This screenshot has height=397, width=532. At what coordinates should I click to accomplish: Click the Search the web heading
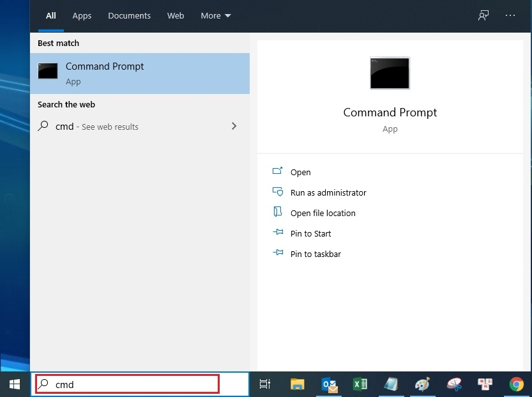(66, 105)
